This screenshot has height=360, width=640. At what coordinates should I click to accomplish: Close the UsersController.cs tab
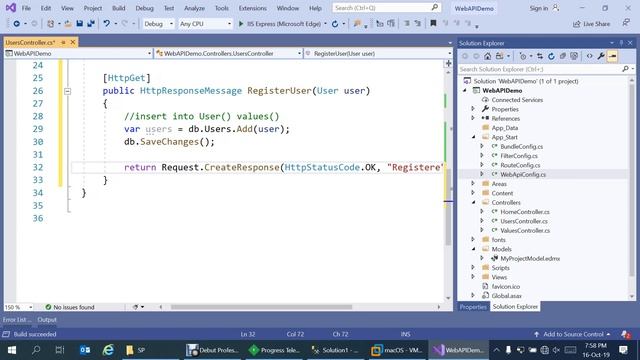pyautogui.click(x=73, y=42)
